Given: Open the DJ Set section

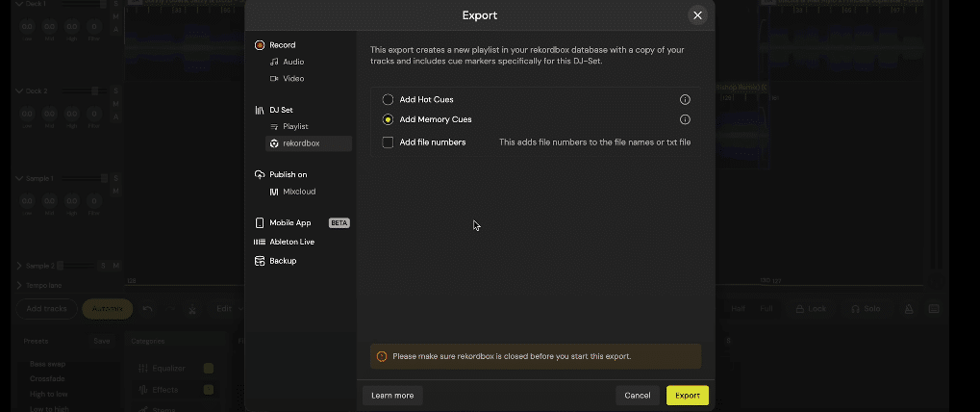Looking at the screenshot, I should point(281,110).
